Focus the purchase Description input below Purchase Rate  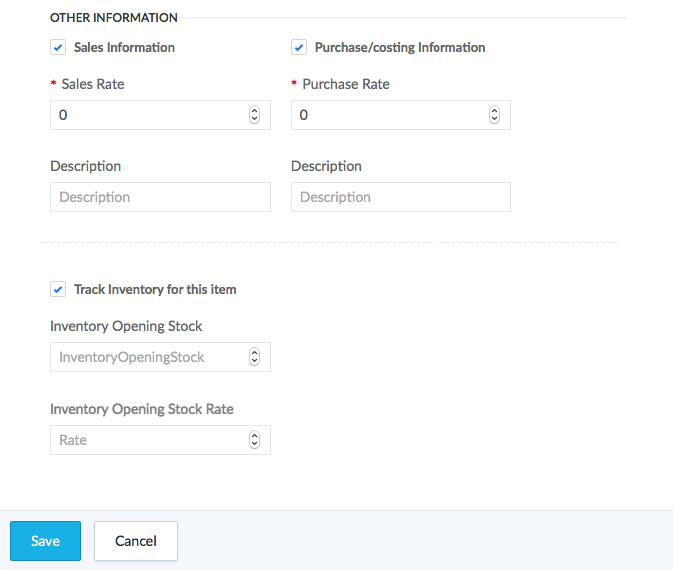click(x=400, y=197)
